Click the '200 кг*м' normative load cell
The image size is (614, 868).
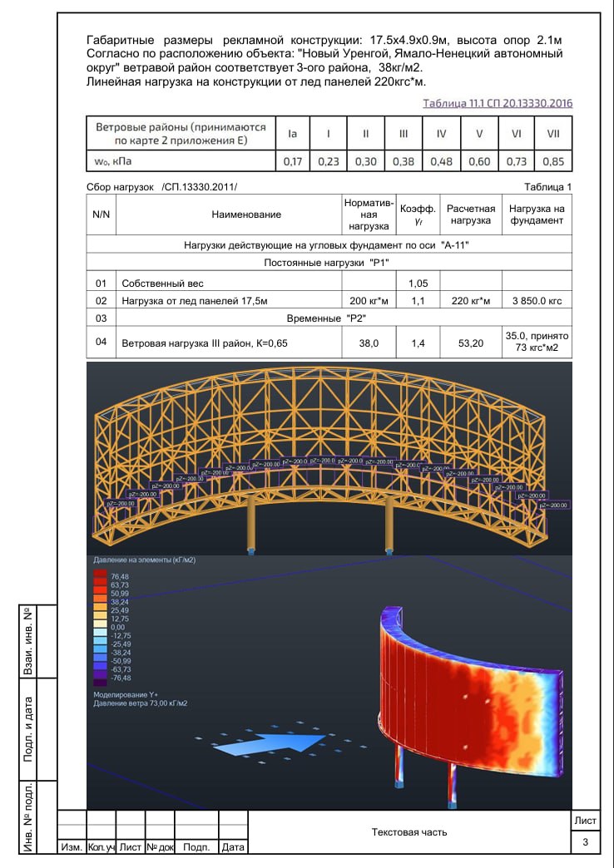point(369,301)
